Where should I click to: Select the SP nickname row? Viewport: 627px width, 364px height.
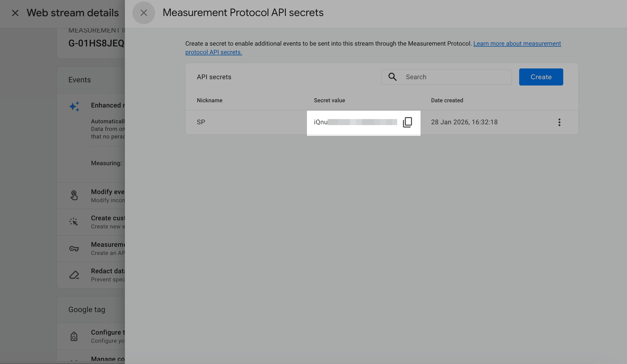point(201,122)
